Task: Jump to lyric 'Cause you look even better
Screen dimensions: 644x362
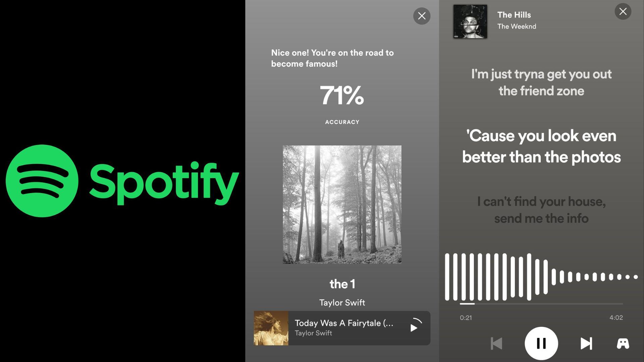Action: click(541, 146)
